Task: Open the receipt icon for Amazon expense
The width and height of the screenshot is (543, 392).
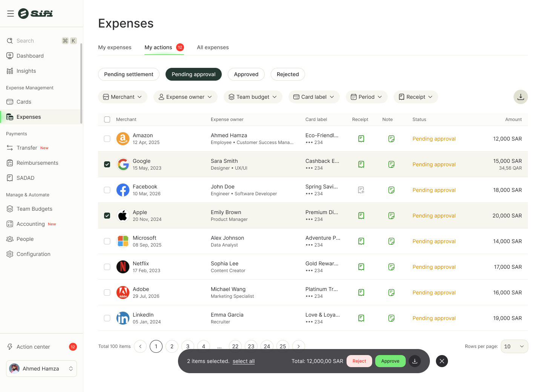Action: (x=361, y=139)
